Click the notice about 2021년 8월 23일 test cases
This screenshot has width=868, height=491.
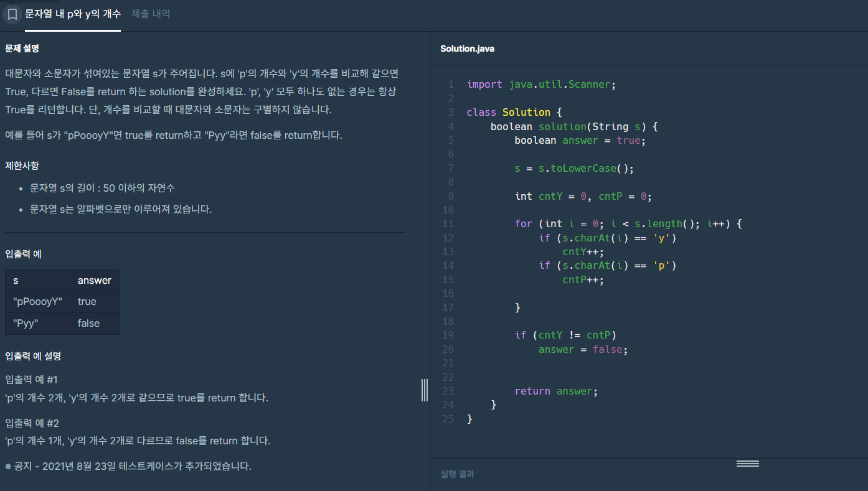[128, 466]
